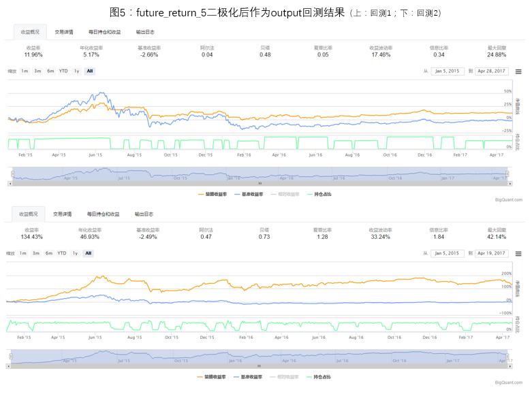The image size is (532, 394).
Task: Click the -2.49% benchmark return value
Action: point(148,237)
